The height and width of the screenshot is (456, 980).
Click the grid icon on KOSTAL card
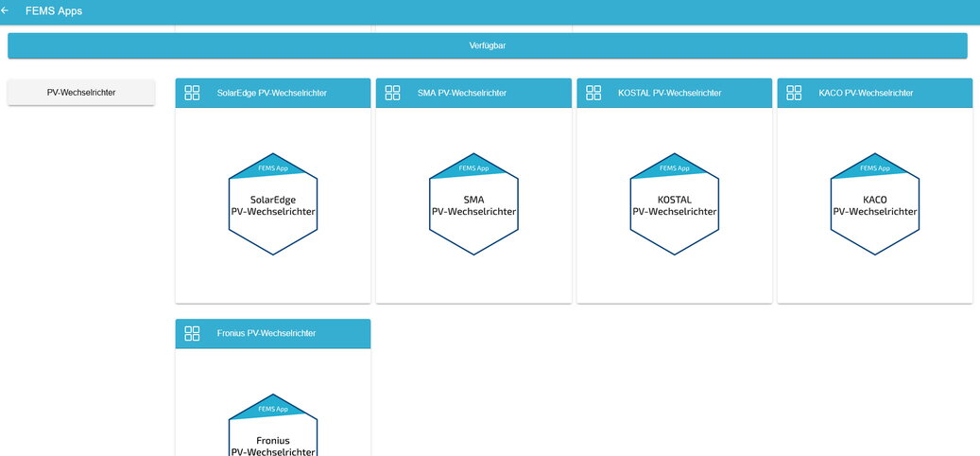[593, 94]
